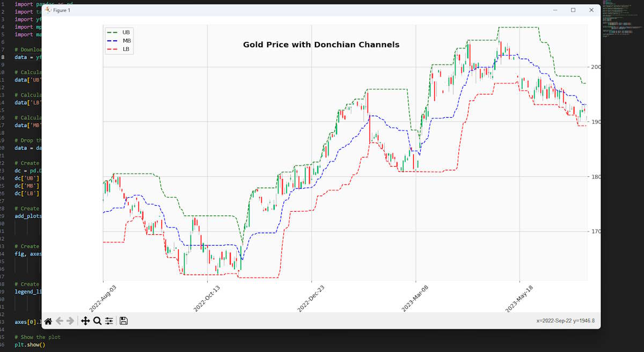The width and height of the screenshot is (644, 352).
Task: Click the Gold Price with Donchian Channels title
Action: [x=321, y=45]
